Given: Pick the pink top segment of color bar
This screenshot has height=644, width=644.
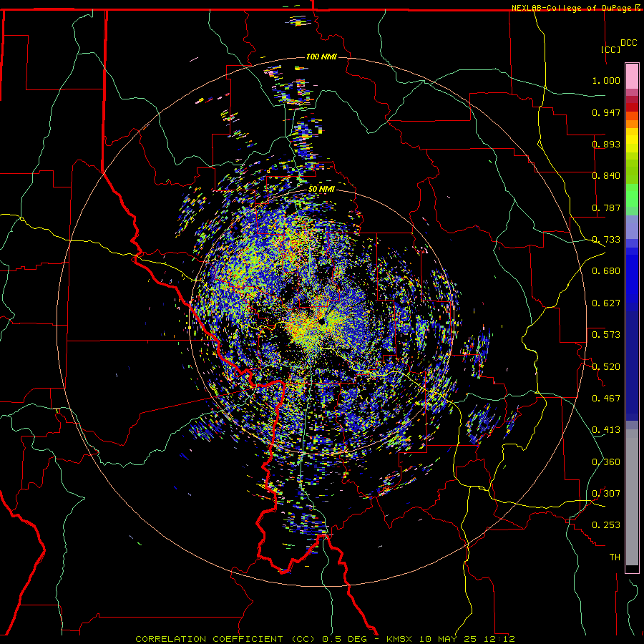Looking at the screenshot, I should click(632, 76).
